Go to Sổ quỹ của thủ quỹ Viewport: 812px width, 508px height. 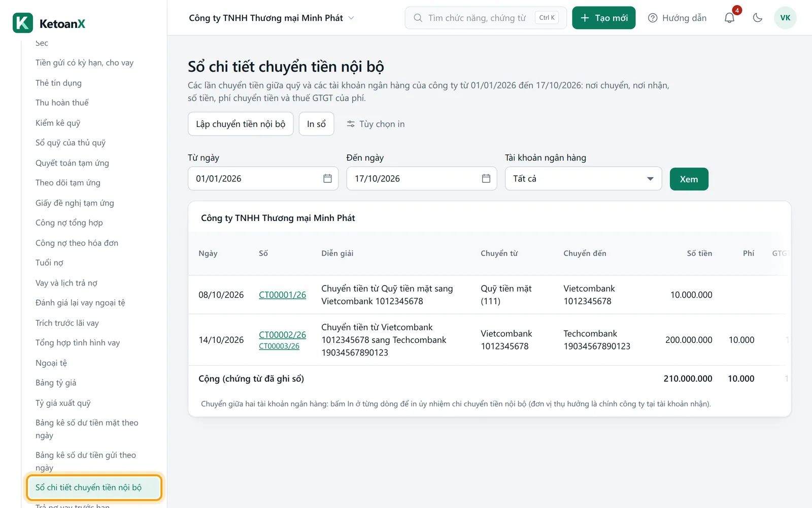[x=71, y=143]
